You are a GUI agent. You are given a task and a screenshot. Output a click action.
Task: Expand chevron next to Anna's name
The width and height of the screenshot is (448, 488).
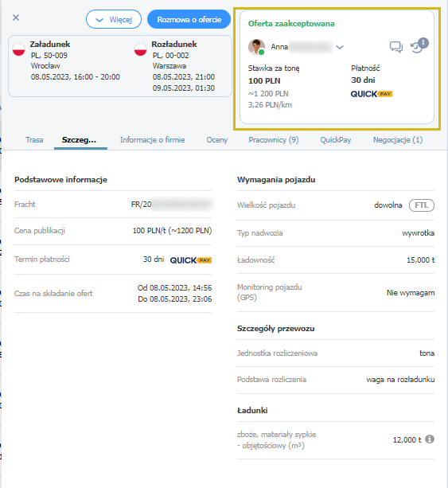tap(340, 47)
